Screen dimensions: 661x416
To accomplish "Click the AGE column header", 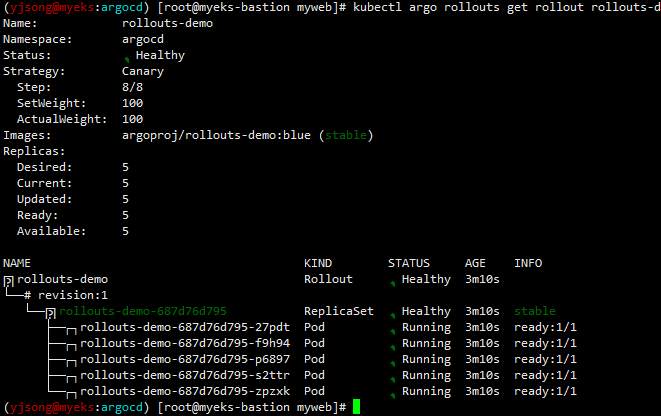I will click(x=475, y=263).
